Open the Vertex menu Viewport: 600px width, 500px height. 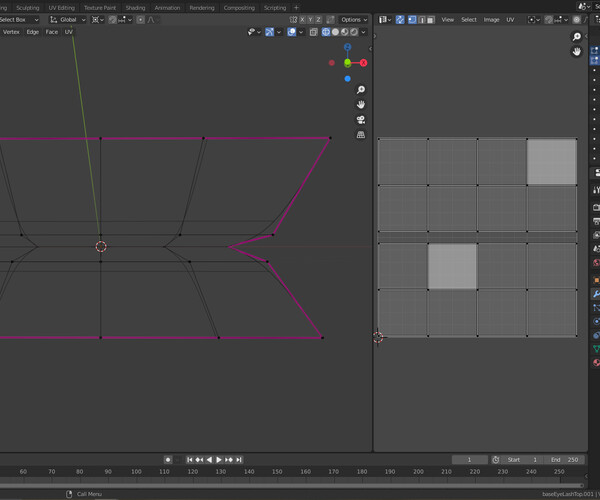11,32
